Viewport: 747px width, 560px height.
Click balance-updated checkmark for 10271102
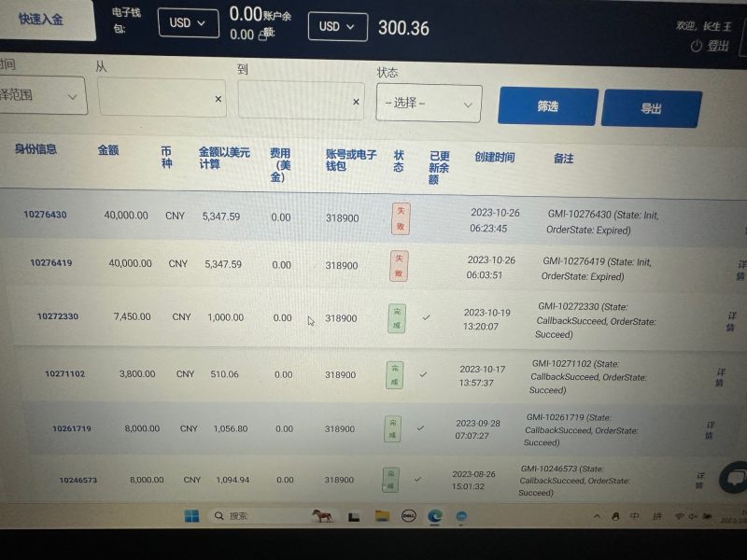(x=423, y=375)
